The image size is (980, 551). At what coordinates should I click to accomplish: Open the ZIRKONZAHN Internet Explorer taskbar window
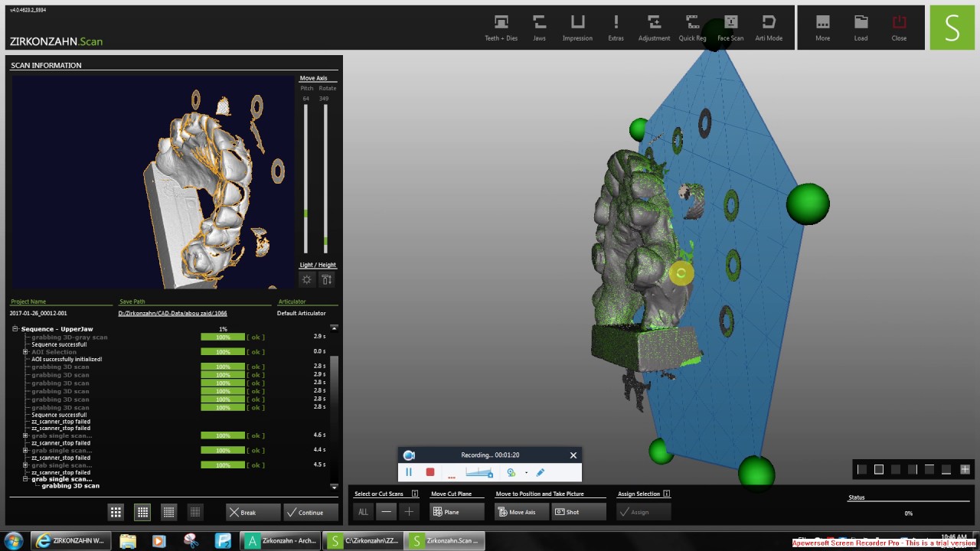coord(72,540)
